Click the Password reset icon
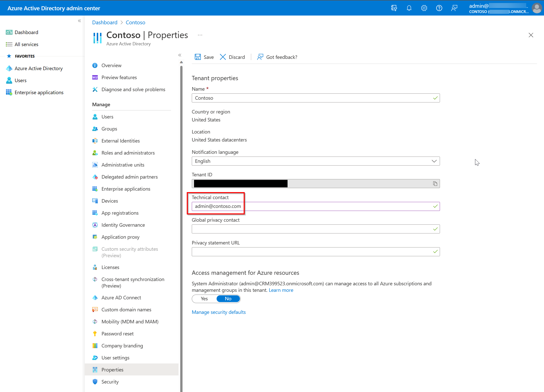Viewport: 544px width, 392px height. tap(95, 333)
